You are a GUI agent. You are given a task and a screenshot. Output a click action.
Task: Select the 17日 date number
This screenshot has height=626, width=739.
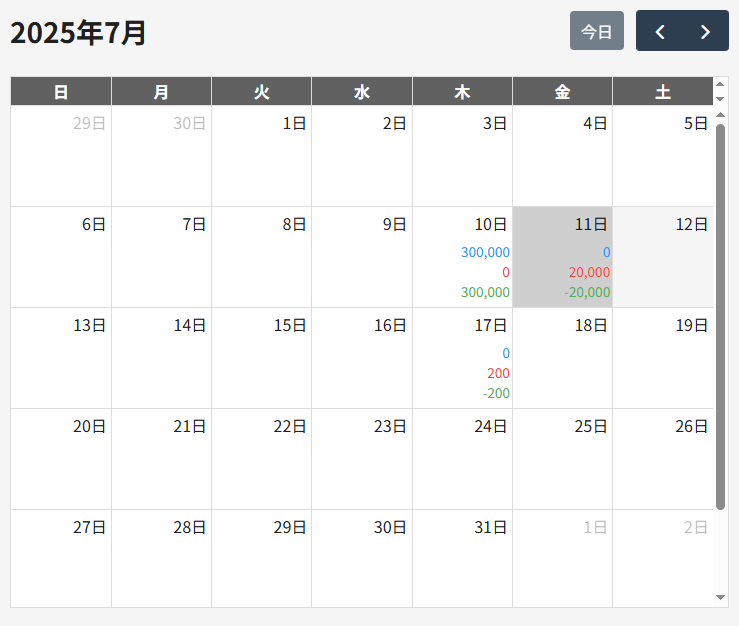click(490, 325)
